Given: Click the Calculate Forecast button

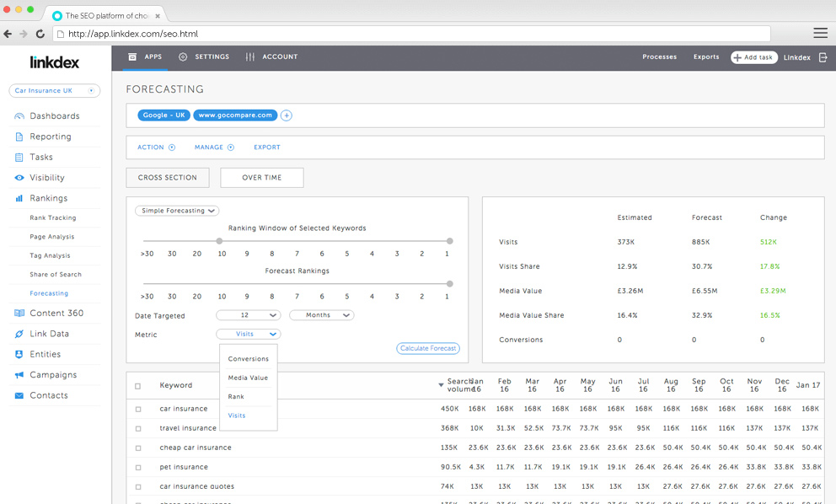Looking at the screenshot, I should pos(428,348).
